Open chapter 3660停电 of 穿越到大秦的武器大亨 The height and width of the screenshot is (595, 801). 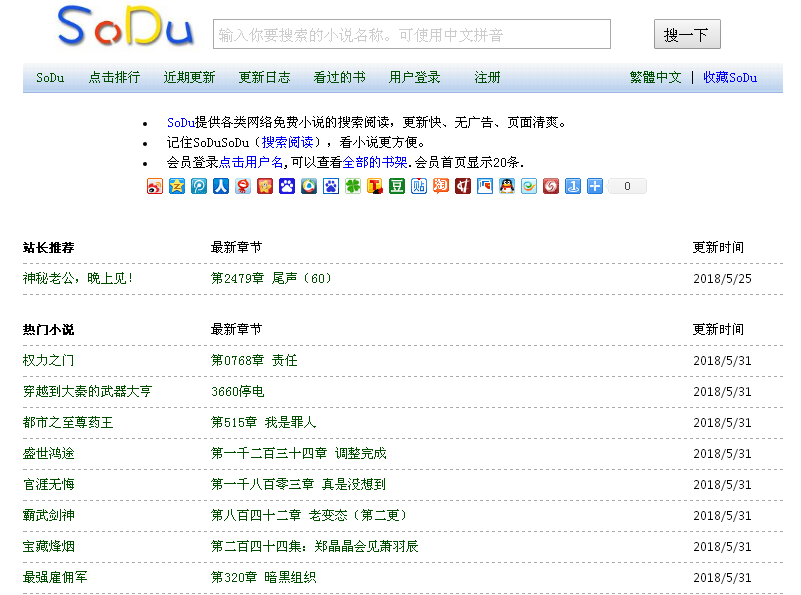tap(236, 392)
